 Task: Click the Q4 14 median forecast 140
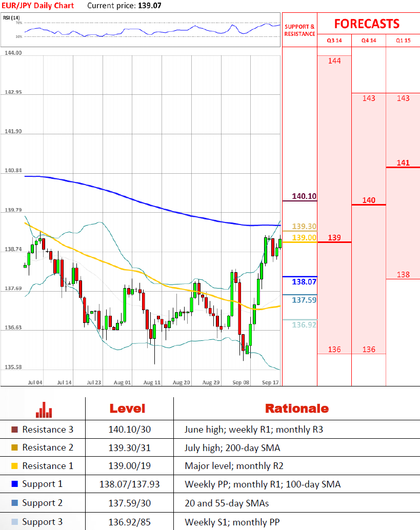tap(369, 200)
